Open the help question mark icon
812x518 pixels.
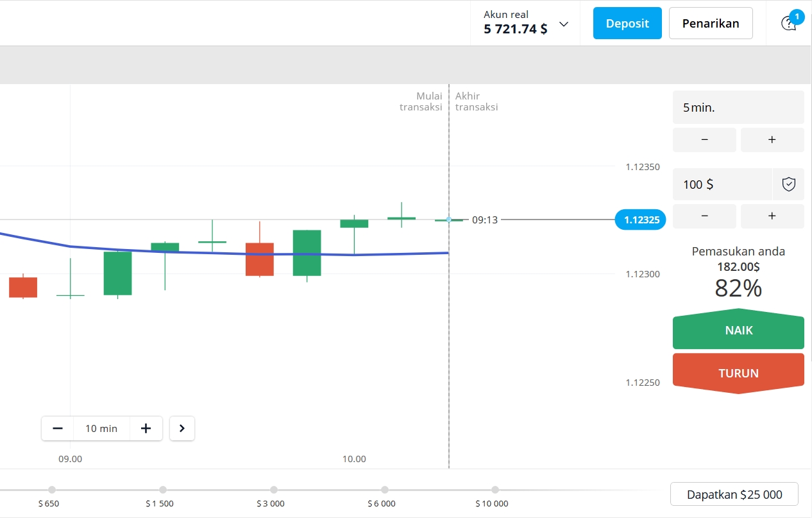789,23
